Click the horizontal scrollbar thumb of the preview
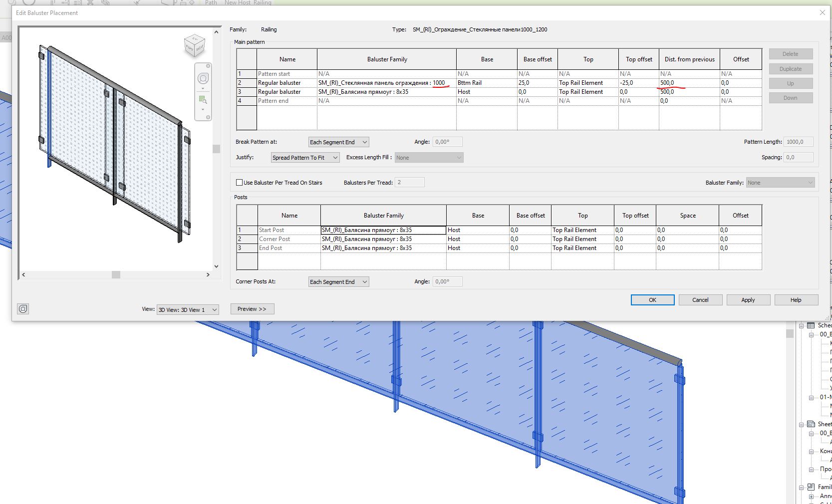This screenshot has height=504, width=832. click(116, 274)
